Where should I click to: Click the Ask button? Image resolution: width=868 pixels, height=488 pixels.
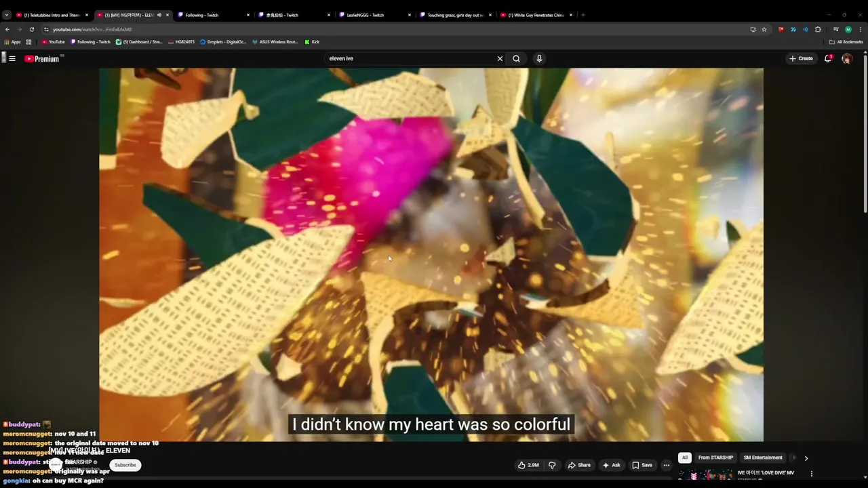pyautogui.click(x=612, y=465)
